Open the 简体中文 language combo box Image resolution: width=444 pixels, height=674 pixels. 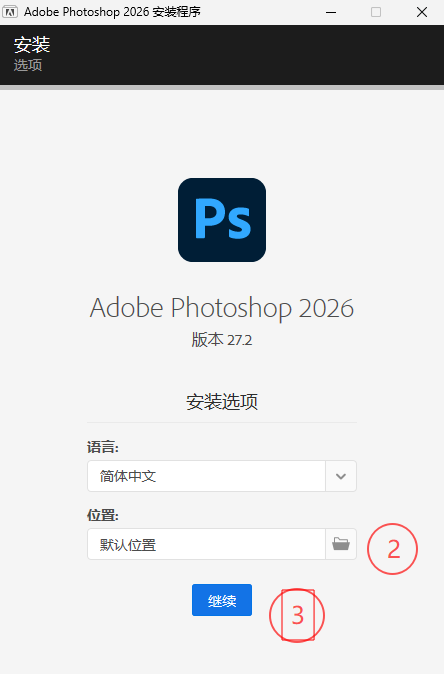(222, 476)
